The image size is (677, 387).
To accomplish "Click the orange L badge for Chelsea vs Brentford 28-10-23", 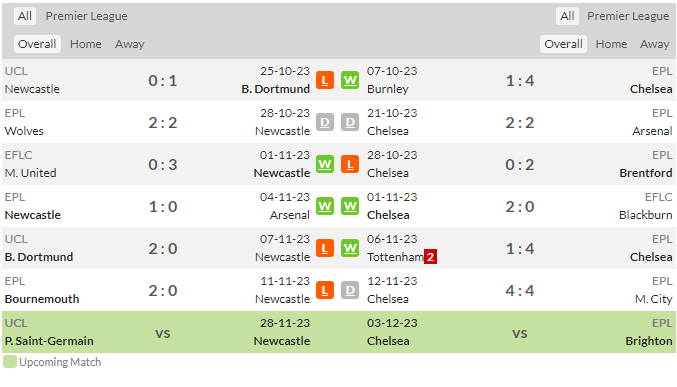I will 350,164.
